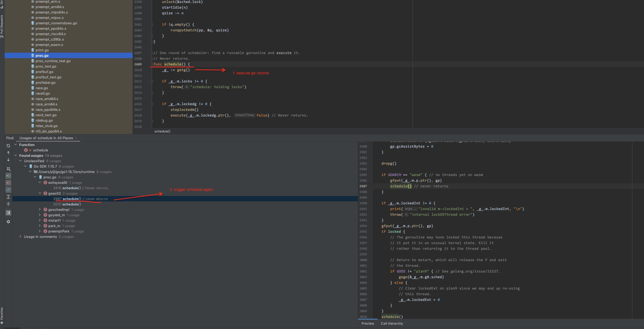Toggle the read access usages filter
This screenshot has height=329, width=644.
(x=8, y=175)
